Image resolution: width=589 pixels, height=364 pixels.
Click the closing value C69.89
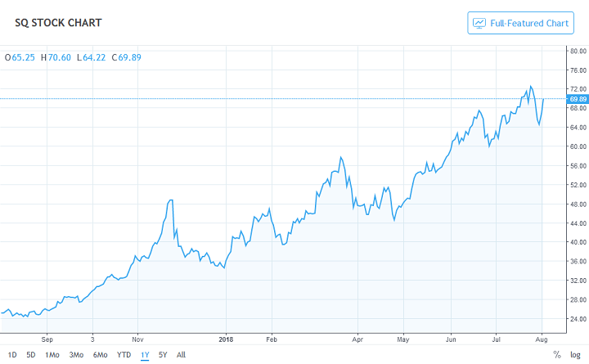click(126, 57)
